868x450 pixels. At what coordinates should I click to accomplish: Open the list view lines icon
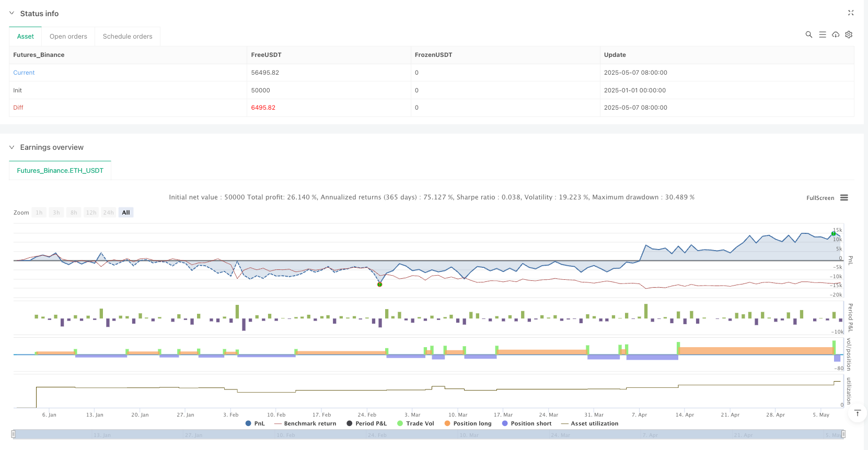[822, 34]
